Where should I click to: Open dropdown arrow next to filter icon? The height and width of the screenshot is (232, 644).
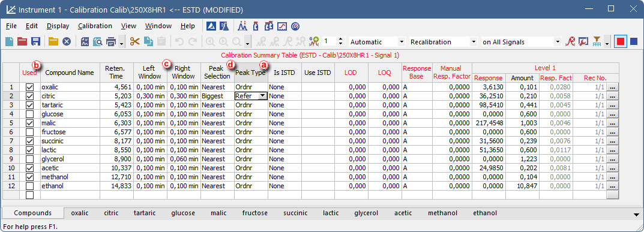pyautogui.click(x=607, y=42)
